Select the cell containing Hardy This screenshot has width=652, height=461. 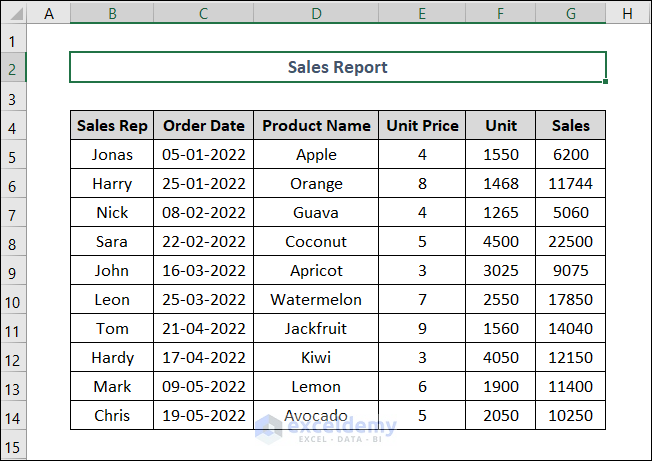[112, 358]
